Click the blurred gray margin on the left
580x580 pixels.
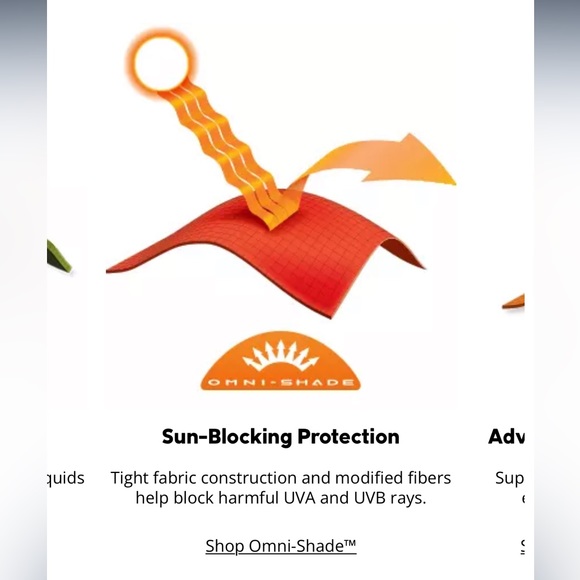(23, 290)
